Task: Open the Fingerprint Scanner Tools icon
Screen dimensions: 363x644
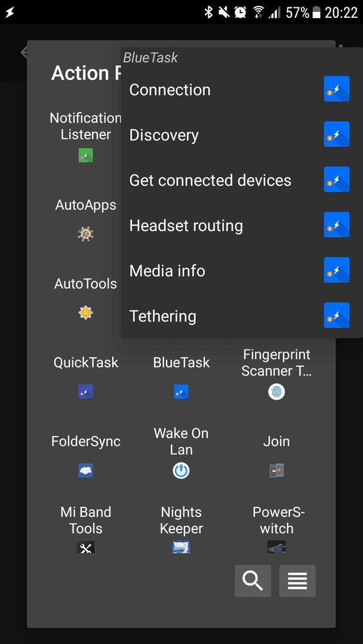Action: coord(276,392)
